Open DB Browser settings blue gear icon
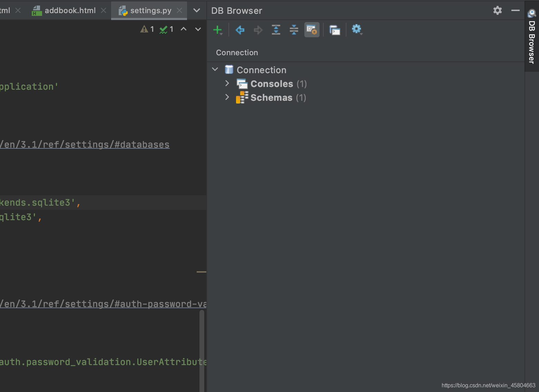Image resolution: width=539 pixels, height=392 pixels. coord(357,30)
